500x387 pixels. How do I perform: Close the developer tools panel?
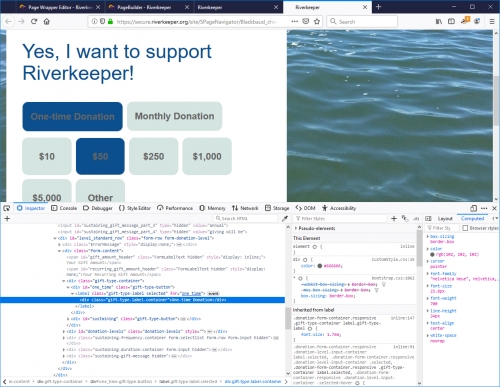[x=494, y=208]
